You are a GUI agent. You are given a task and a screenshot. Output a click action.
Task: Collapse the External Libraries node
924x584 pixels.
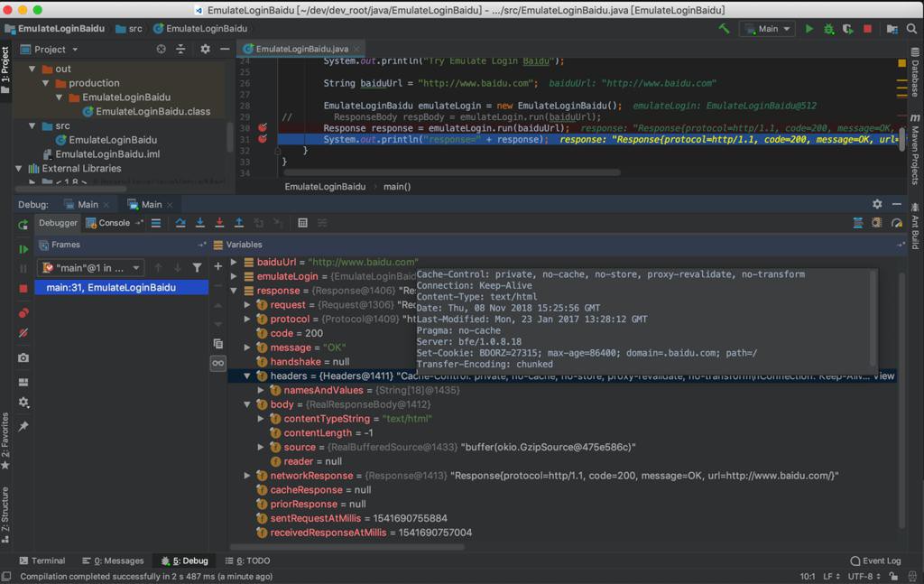click(18, 169)
